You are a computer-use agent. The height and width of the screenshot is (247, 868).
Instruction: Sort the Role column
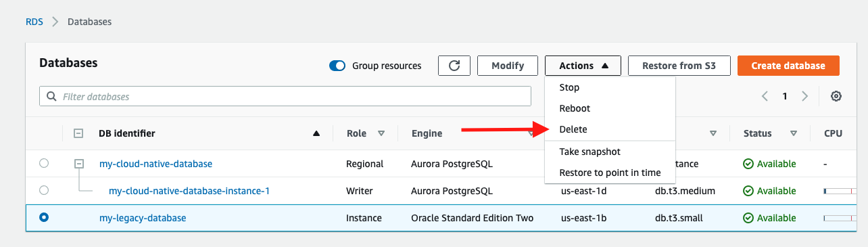[x=381, y=133]
